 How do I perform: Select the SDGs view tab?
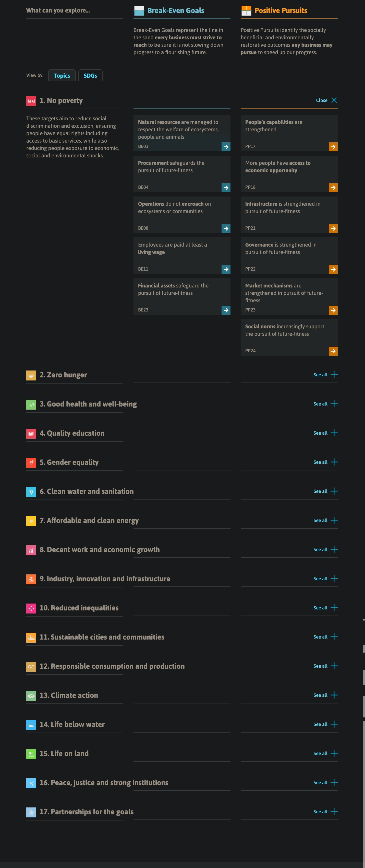[x=90, y=76]
